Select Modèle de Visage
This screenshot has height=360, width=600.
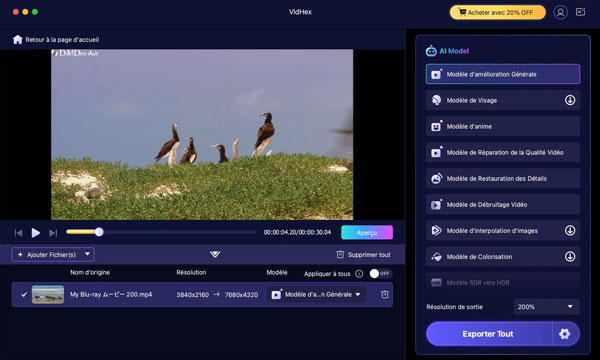tap(503, 100)
